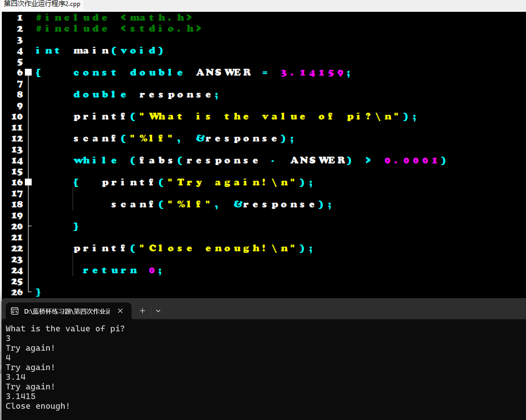This screenshot has width=526, height=420.
Task: Click the 0.0001 threshold value
Action: 411,161
